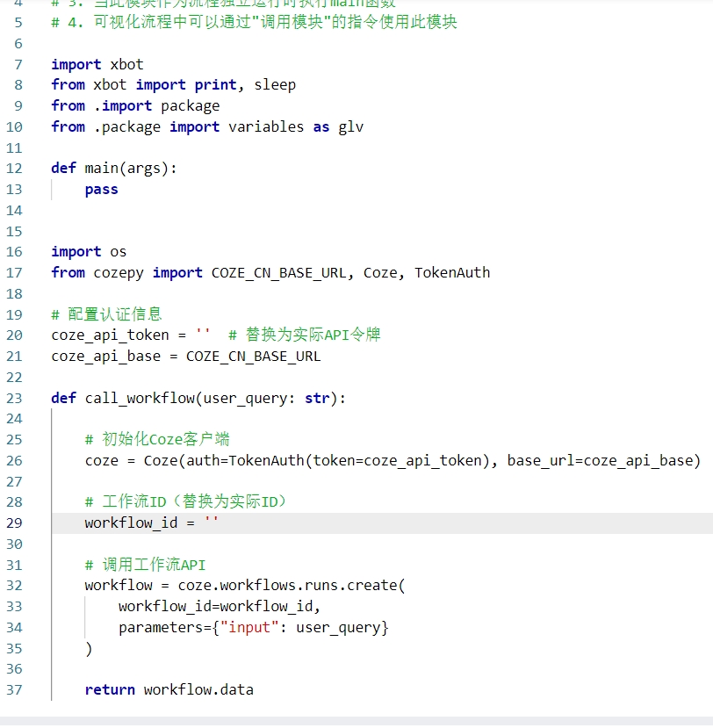Click the "import os" statement

coord(89,251)
